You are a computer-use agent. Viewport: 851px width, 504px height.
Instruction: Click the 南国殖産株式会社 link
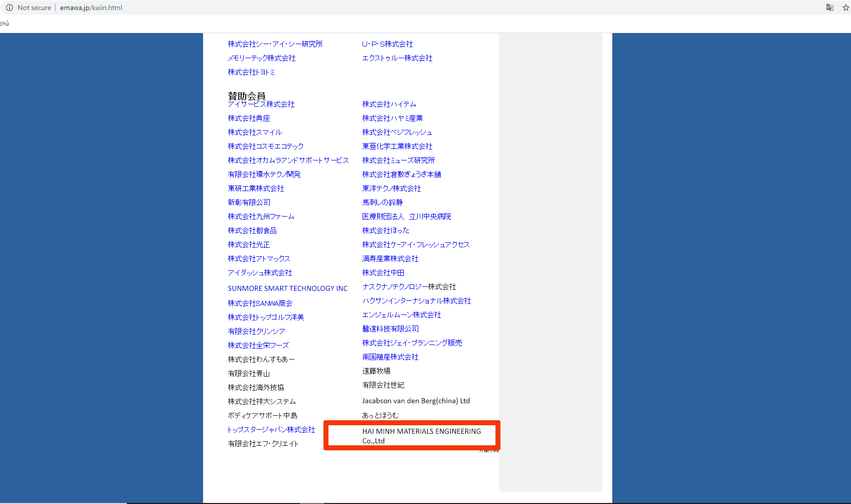(390, 357)
